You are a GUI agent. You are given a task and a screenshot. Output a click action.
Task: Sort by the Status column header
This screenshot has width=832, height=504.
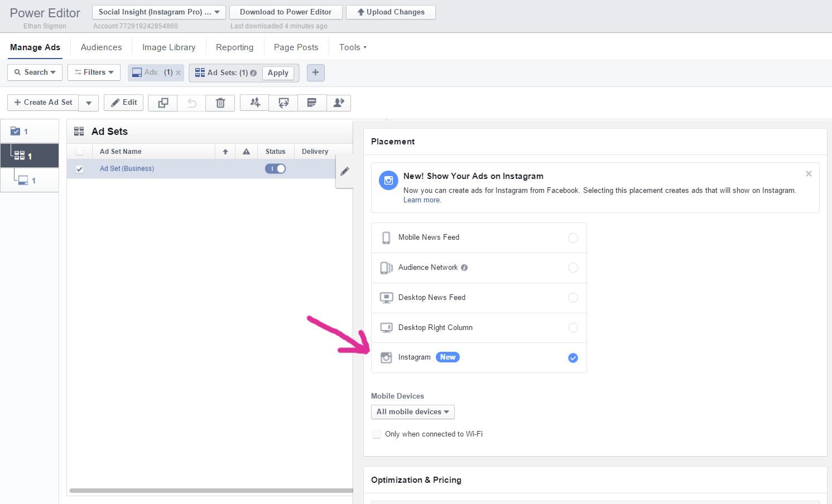275,152
